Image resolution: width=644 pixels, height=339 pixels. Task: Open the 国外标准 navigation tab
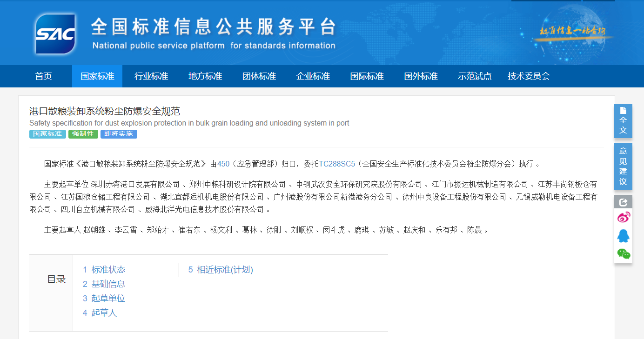pyautogui.click(x=421, y=76)
